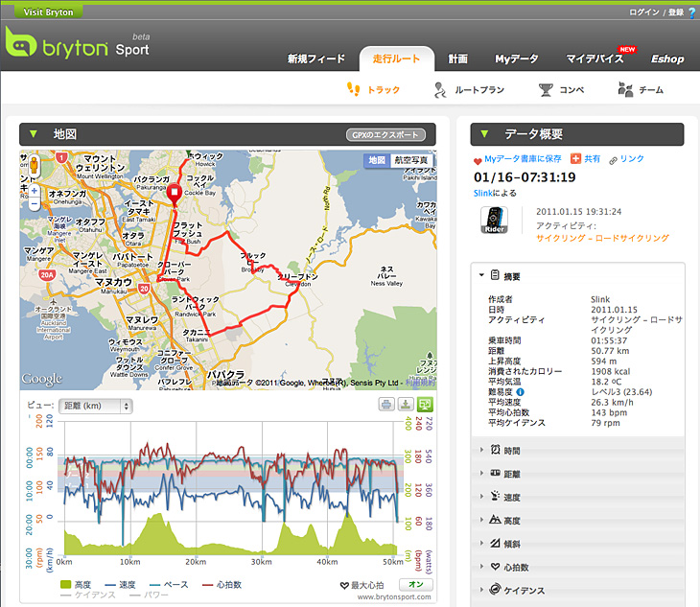Click the サイクリング – ロードサイクリング activity link
Screen dimensions: 700x607
pyautogui.click(x=603, y=238)
